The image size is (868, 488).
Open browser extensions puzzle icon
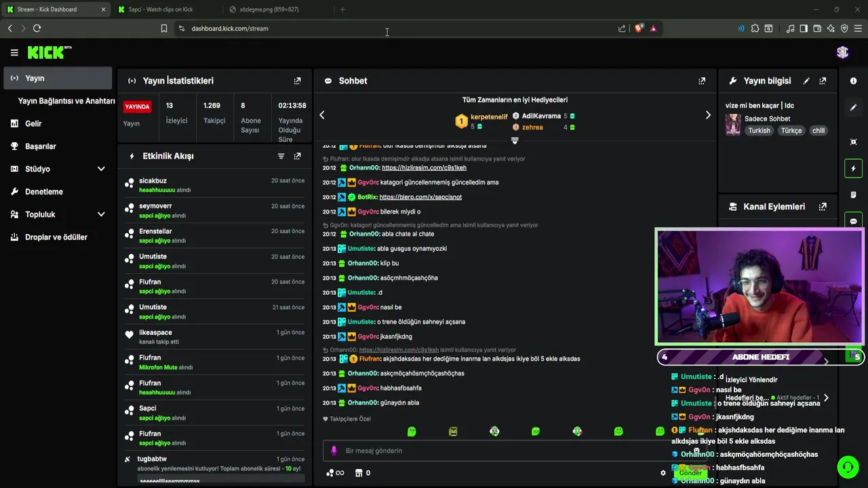tap(755, 28)
